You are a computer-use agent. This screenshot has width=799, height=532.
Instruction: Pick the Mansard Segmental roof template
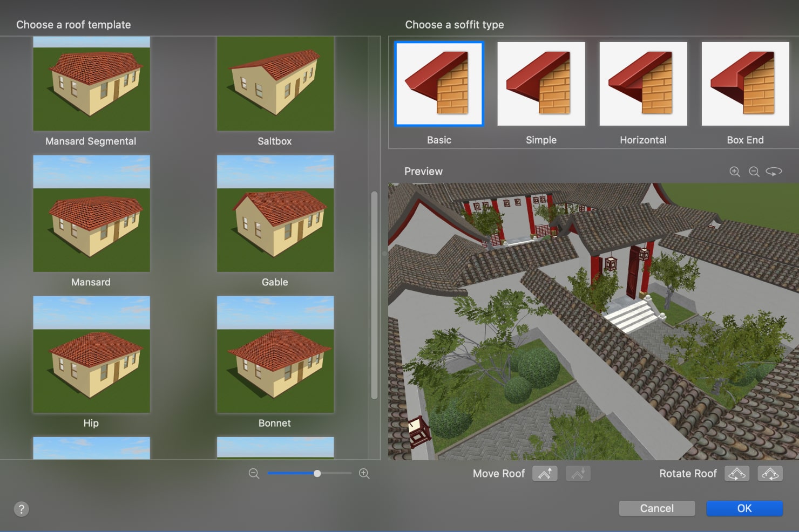point(91,84)
